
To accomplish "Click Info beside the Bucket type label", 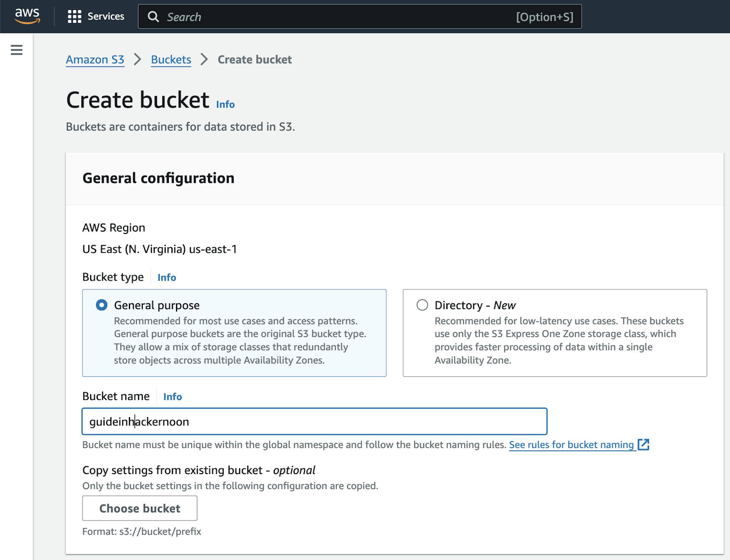I will click(167, 278).
